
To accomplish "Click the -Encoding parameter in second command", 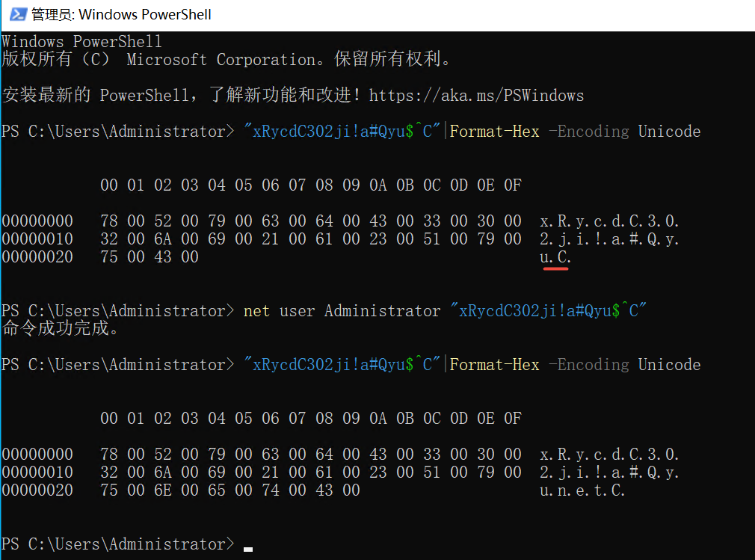I will point(589,365).
